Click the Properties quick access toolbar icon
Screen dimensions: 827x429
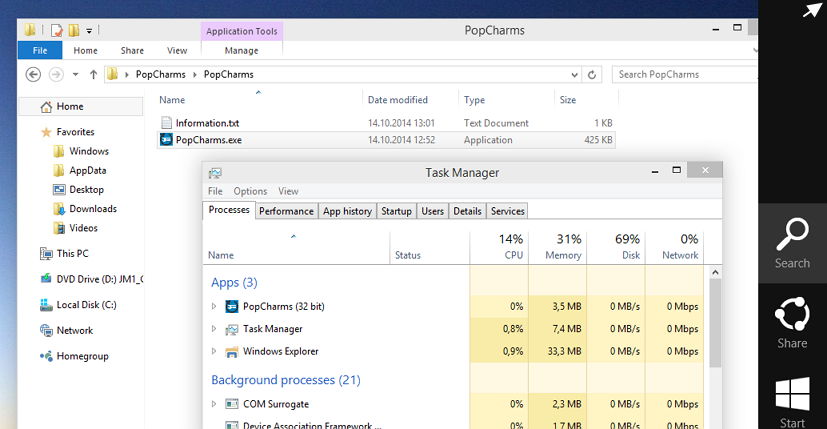click(56, 31)
